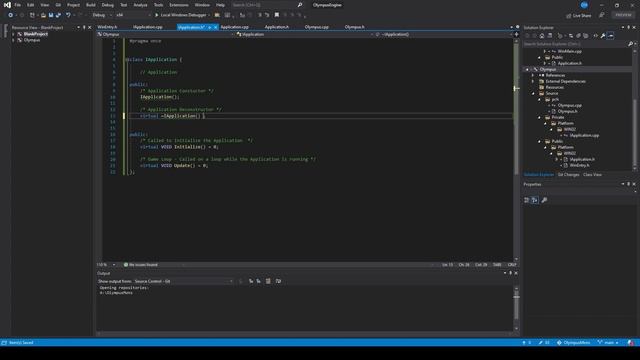Click the Open File folder icon in toolbar
Viewport: 640px width, 360px height.
[43, 15]
